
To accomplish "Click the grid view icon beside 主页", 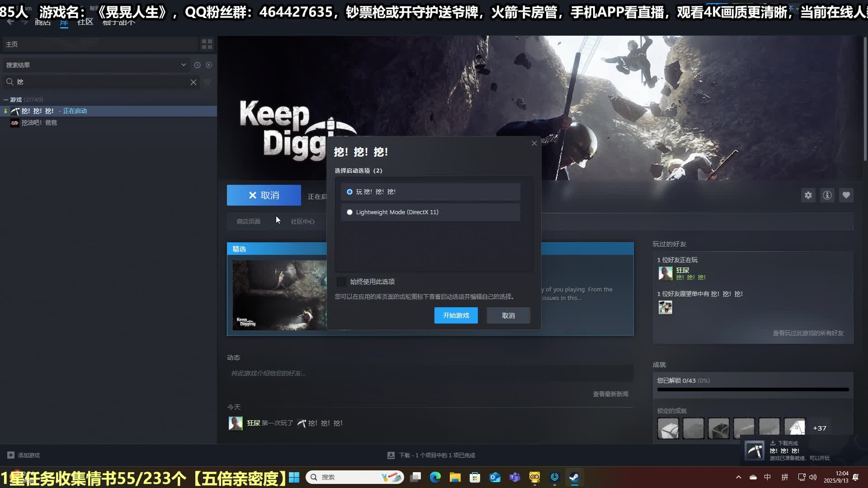I will pos(207,44).
